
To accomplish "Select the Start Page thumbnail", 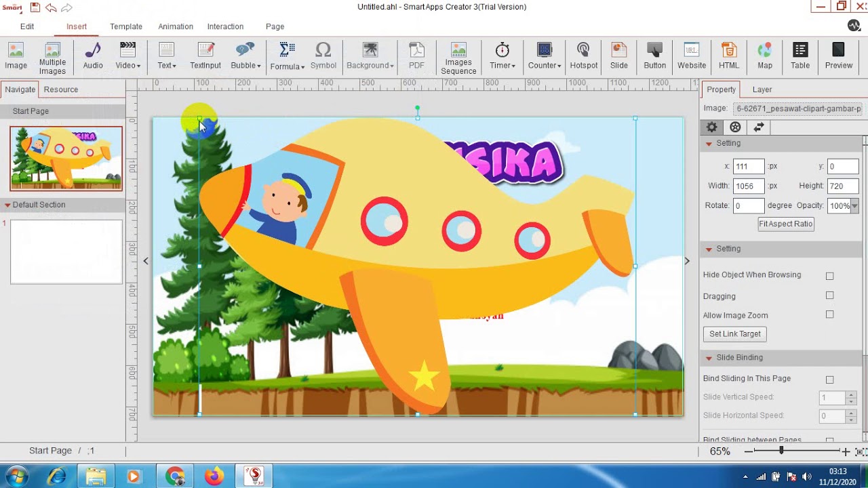I will [x=66, y=159].
